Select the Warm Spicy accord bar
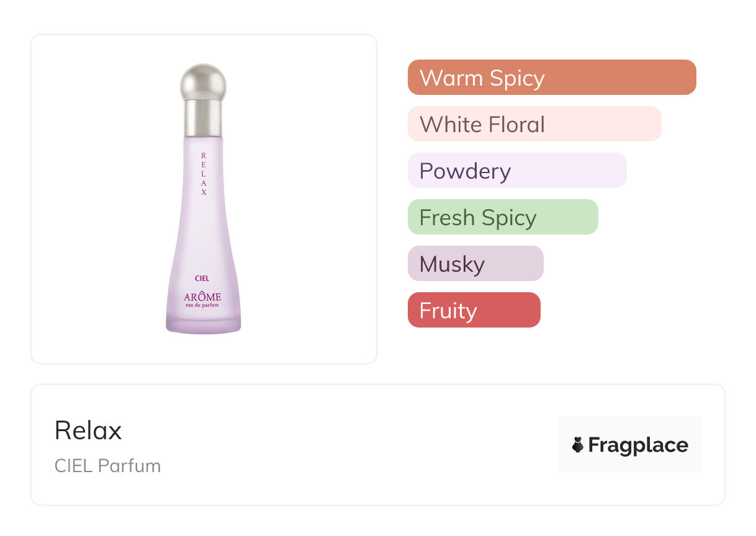The height and width of the screenshot is (536, 756). tap(551, 78)
